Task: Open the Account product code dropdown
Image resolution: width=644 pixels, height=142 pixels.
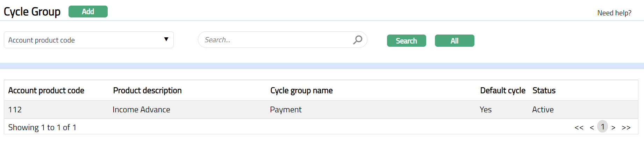Action: pos(88,40)
